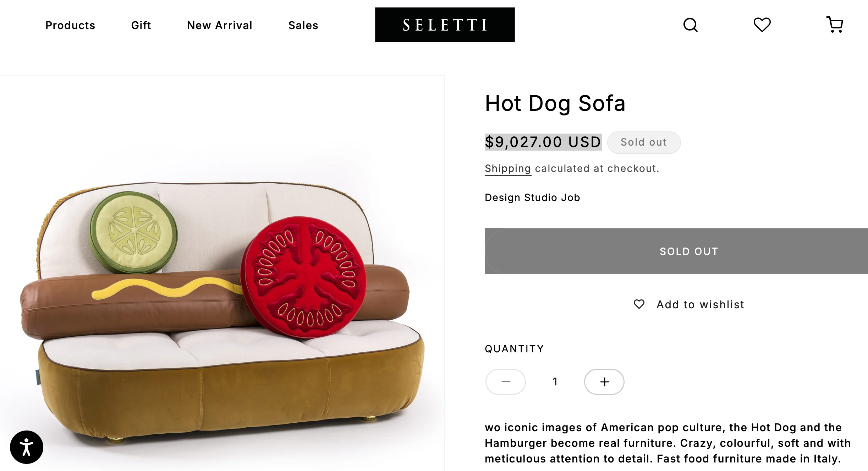The image size is (868, 471).
Task: Open the shopping cart
Action: 835,24
